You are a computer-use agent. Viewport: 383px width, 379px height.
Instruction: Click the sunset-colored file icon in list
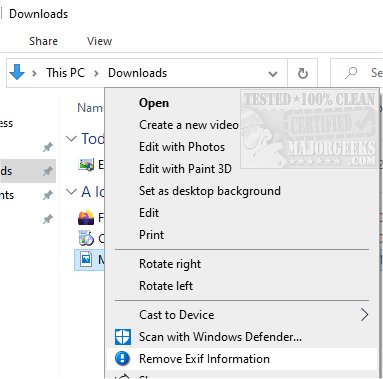86,217
